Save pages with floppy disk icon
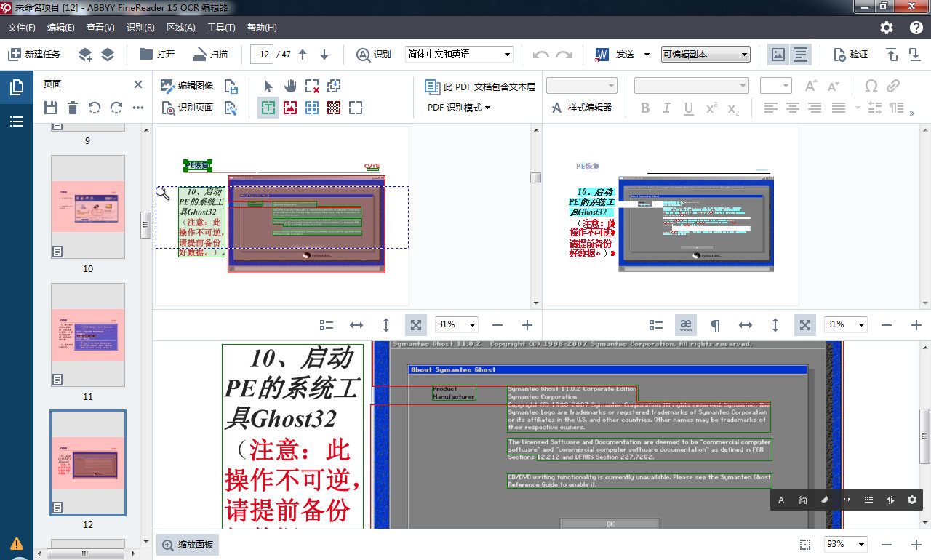 pos(51,108)
